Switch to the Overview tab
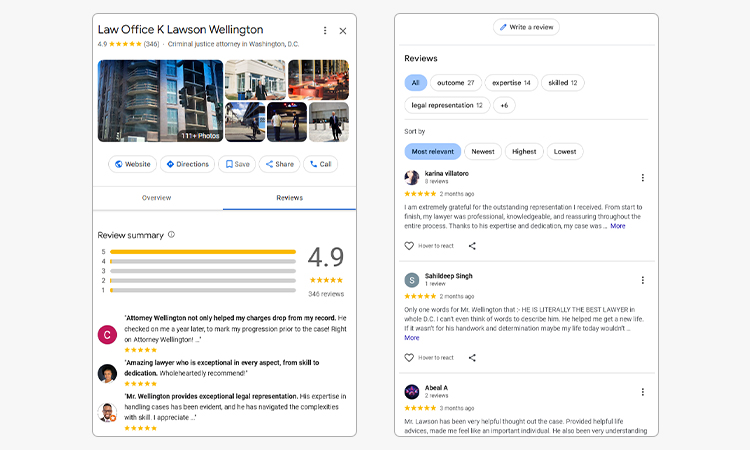 pos(156,198)
